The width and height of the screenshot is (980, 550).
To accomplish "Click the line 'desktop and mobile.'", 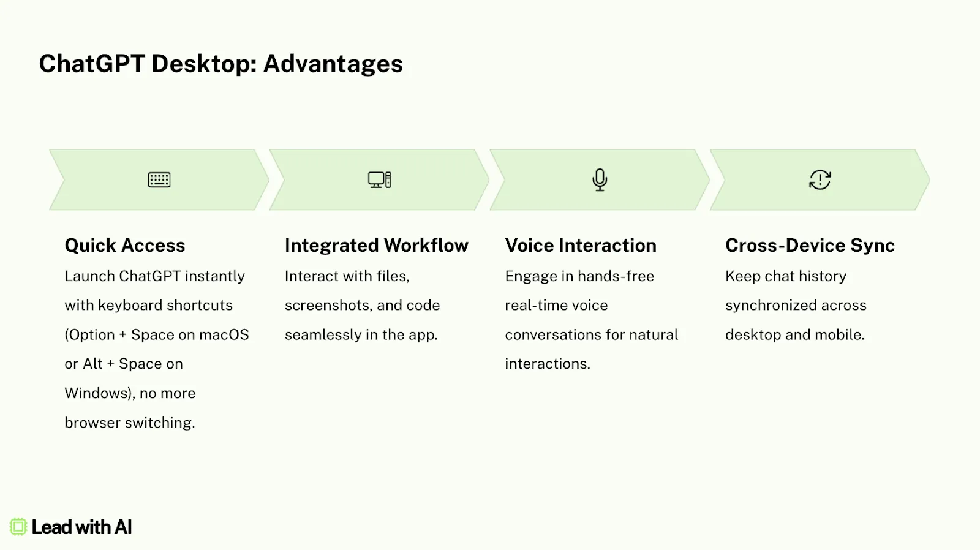I will point(795,334).
